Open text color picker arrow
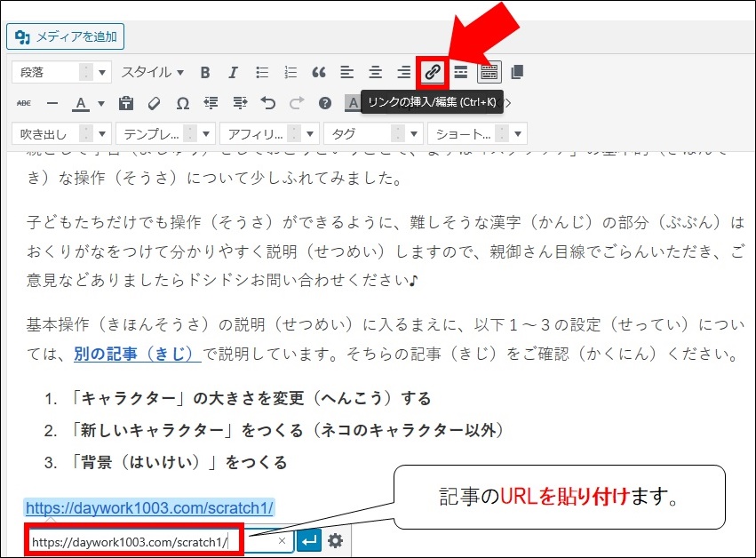756x558 pixels. click(x=100, y=103)
